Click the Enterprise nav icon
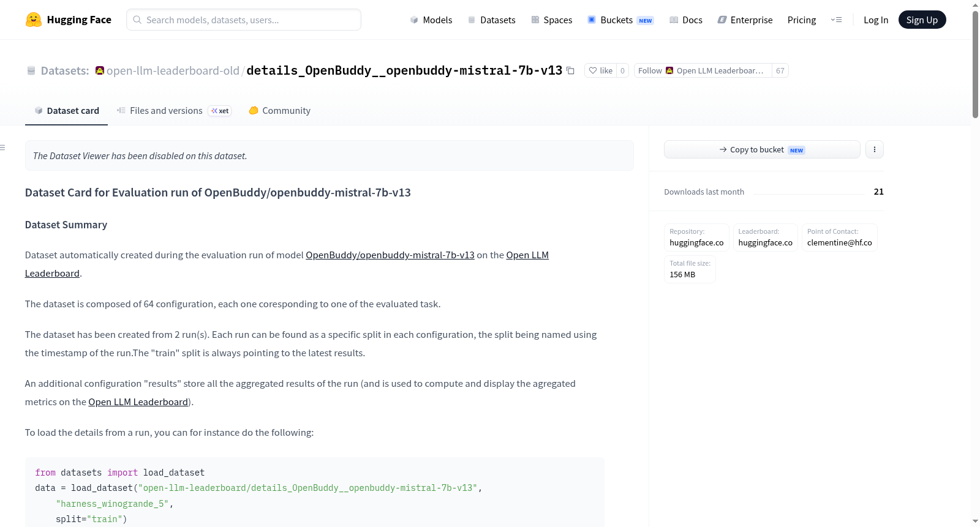Screen dimensions: 980x527 tap(722, 20)
